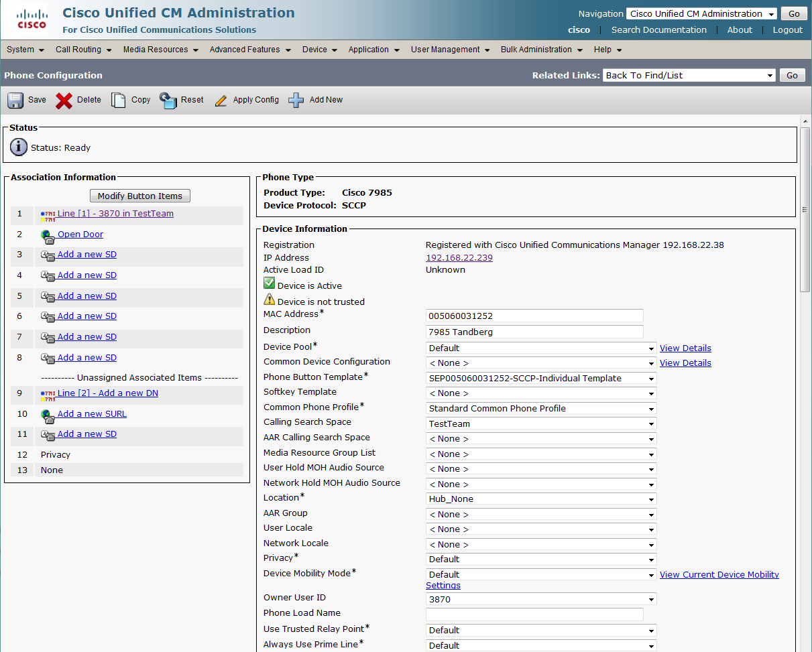Click the red X Delete icon
The image size is (812, 652).
click(x=64, y=100)
